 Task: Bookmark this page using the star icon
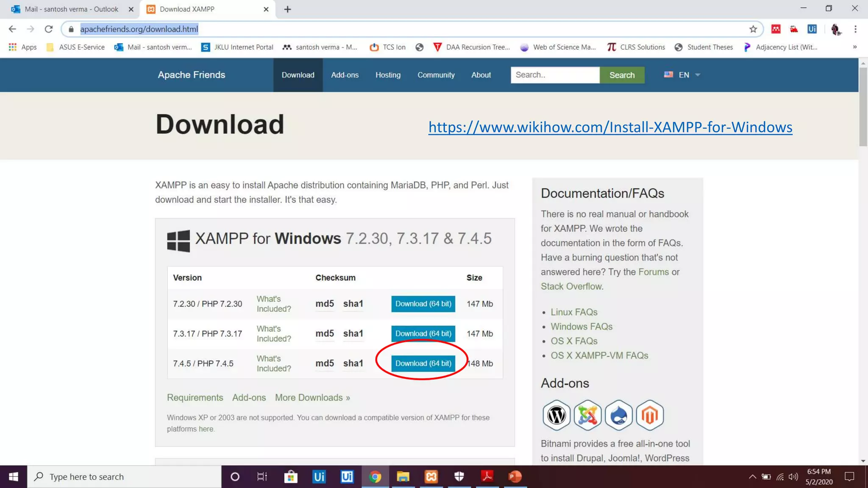(753, 29)
